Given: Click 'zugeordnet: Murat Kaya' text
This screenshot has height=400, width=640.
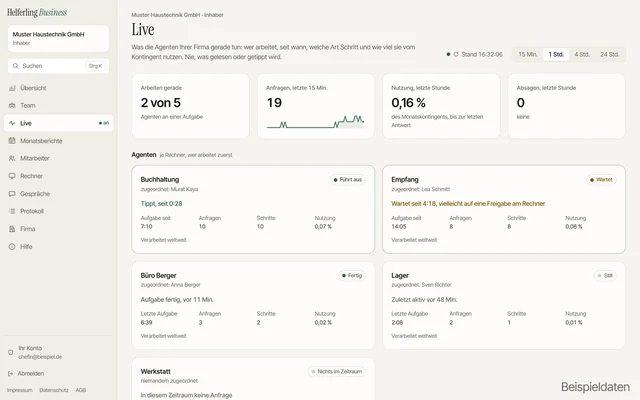Looking at the screenshot, I should tap(169, 189).
